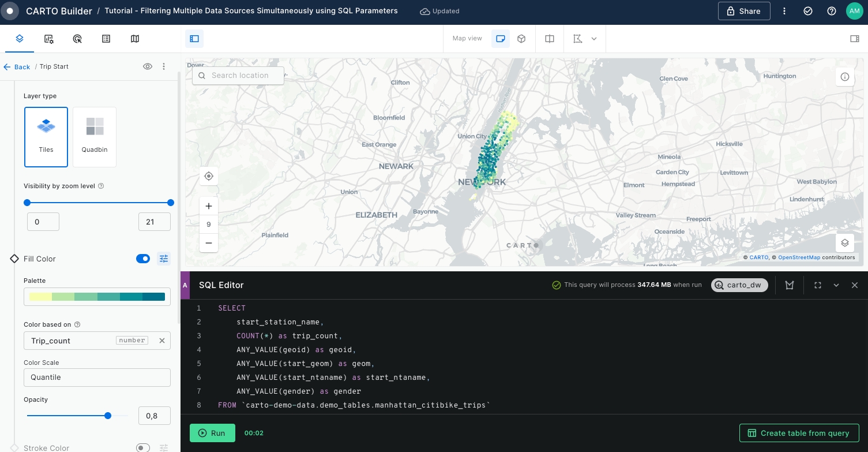Collapse the Fill Color section diamond
The image size is (868, 452).
(14, 259)
